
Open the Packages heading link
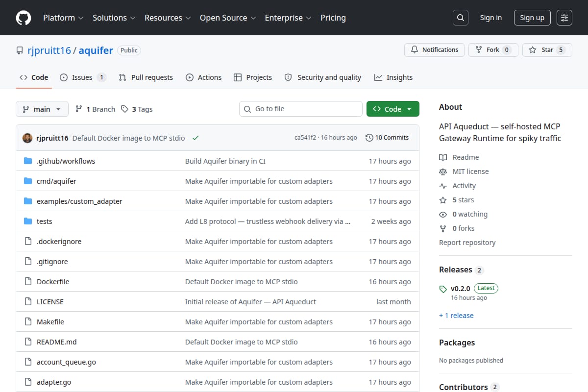point(457,343)
